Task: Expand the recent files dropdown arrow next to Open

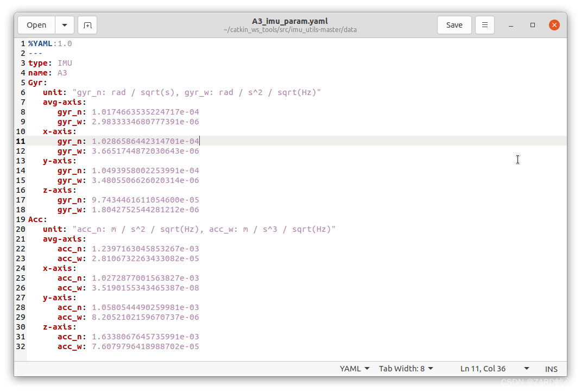Action: [65, 25]
